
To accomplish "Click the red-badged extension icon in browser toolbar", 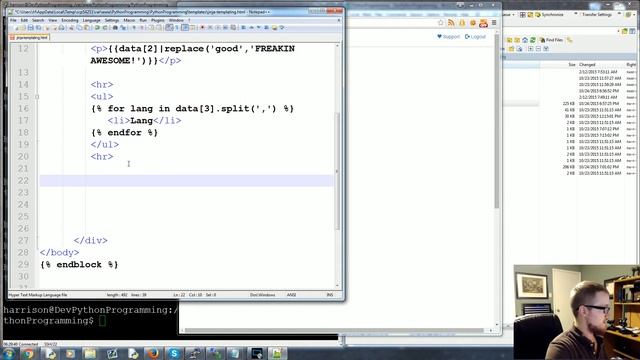I will click(x=484, y=23).
